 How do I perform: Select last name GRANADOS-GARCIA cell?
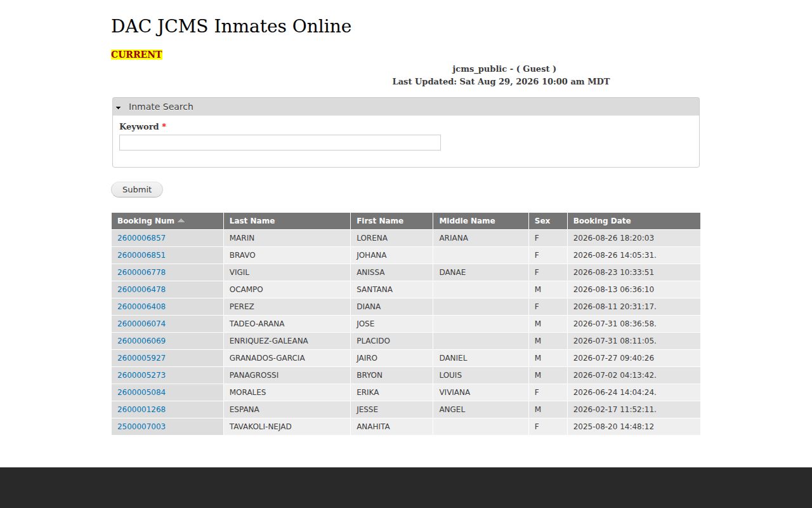pyautogui.click(x=287, y=358)
